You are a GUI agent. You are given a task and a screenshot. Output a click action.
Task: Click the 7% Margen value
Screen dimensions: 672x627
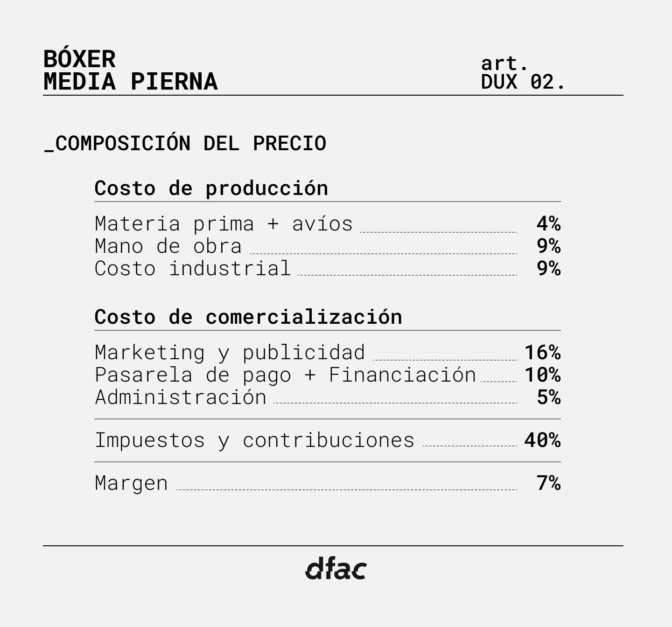coord(548,483)
